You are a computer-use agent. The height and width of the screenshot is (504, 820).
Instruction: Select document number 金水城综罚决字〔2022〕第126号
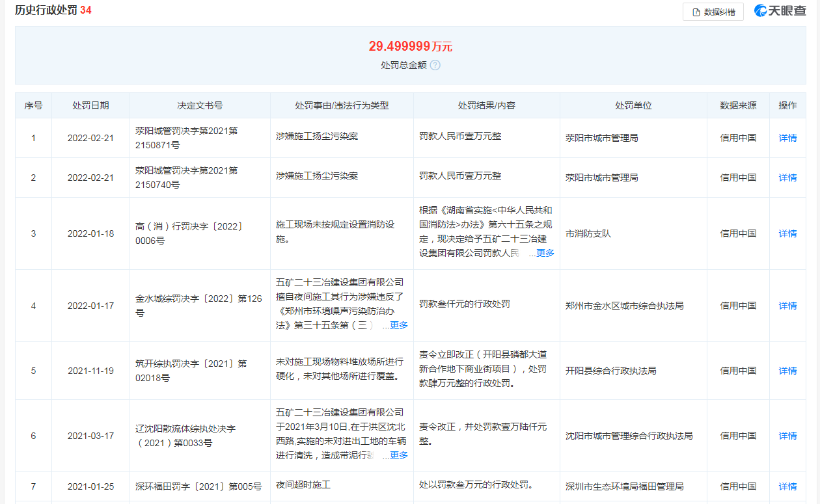tap(198, 306)
